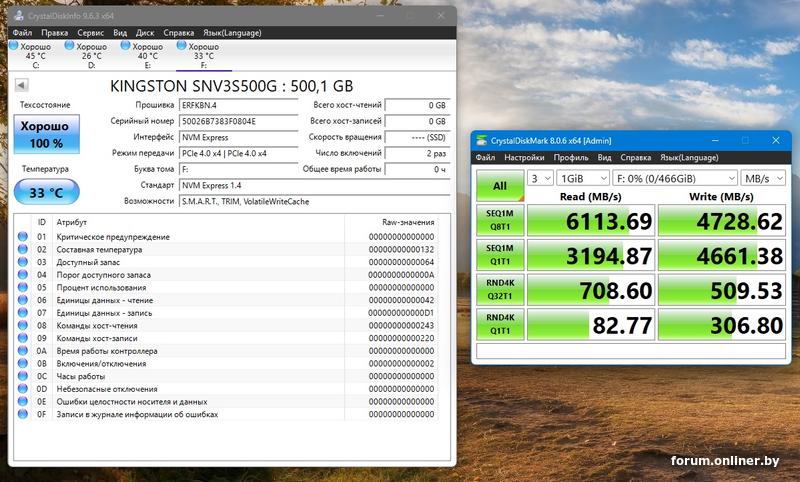Image resolution: width=800 pixels, height=482 pixels.
Task: Click status orb for attribute 06
Action: pos(22,300)
